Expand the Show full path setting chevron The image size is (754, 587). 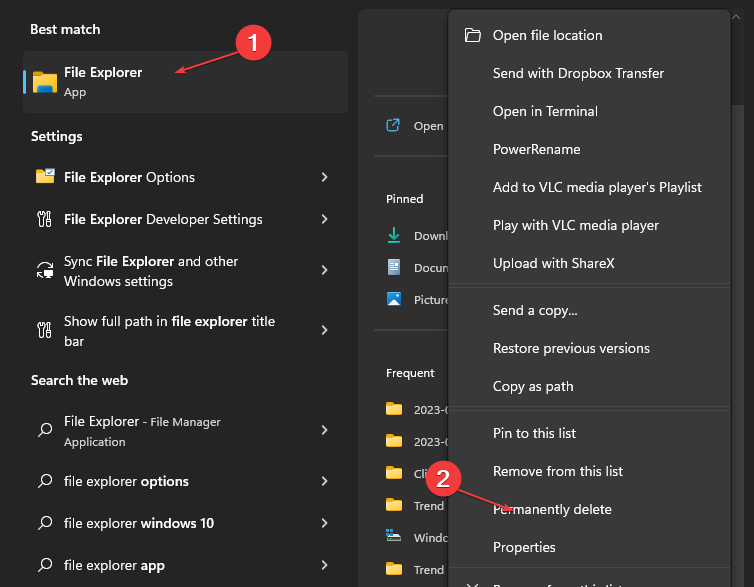coord(324,330)
